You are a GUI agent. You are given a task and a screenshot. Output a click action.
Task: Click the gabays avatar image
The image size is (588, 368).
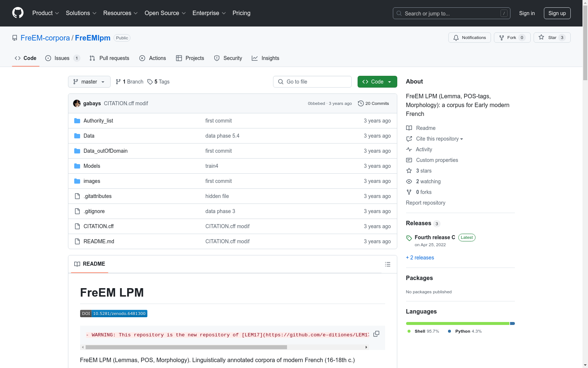(77, 103)
